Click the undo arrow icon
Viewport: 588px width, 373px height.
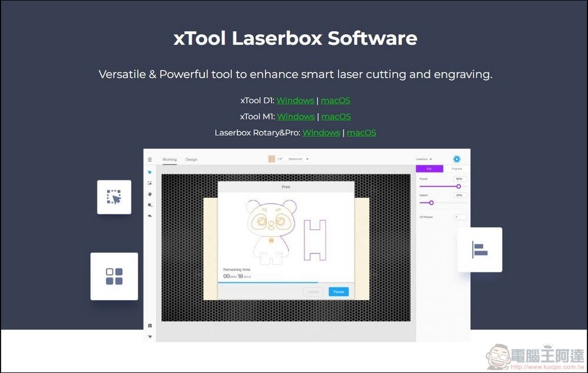(150, 216)
